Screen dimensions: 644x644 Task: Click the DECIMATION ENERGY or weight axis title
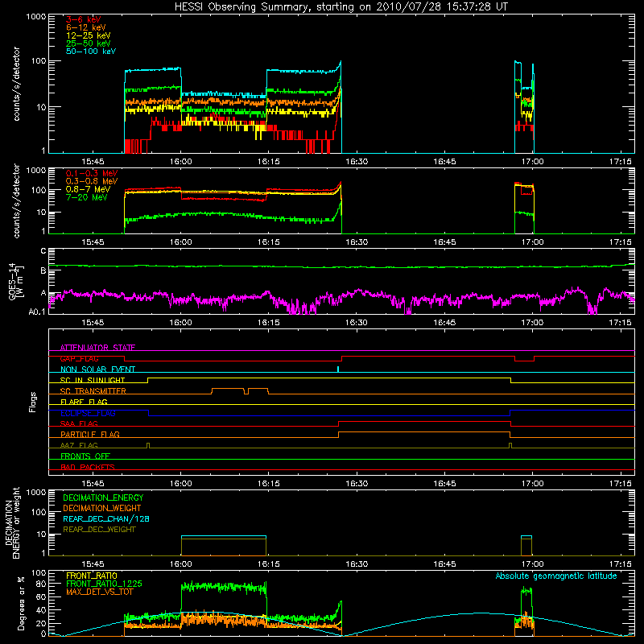point(12,522)
